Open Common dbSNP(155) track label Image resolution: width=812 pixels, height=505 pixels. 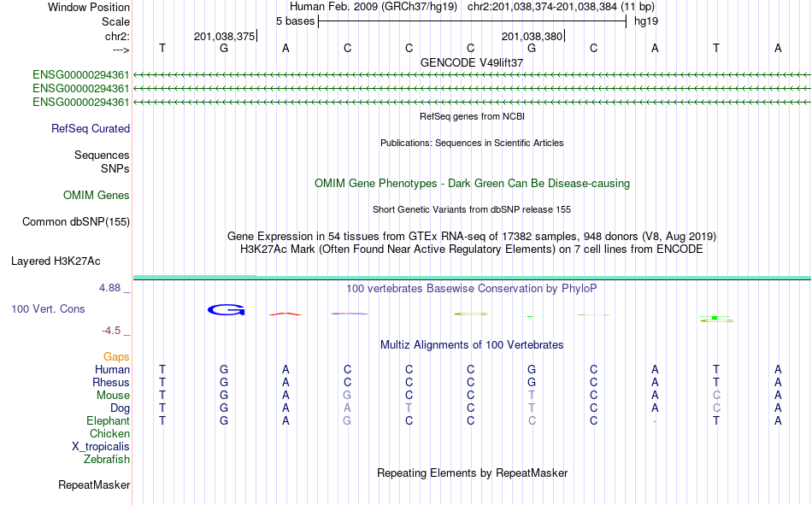click(76, 221)
